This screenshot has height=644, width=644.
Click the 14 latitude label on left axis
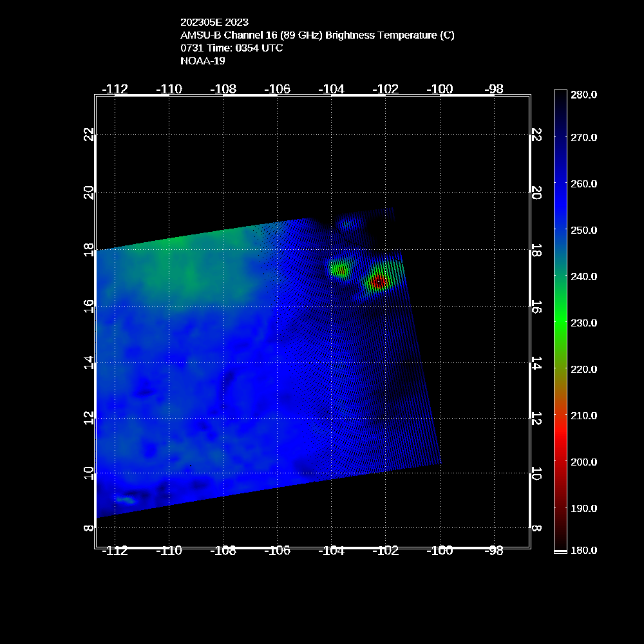[x=88, y=363]
